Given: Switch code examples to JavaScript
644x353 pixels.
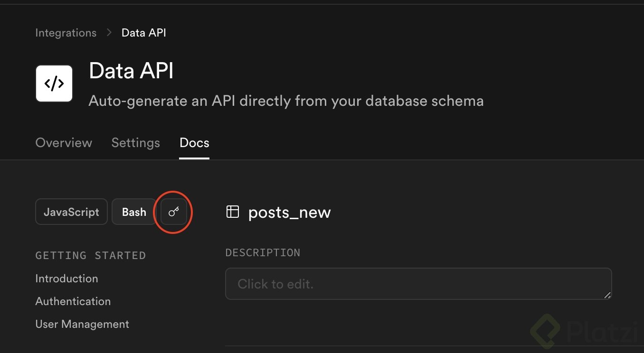Looking at the screenshot, I should [x=71, y=212].
